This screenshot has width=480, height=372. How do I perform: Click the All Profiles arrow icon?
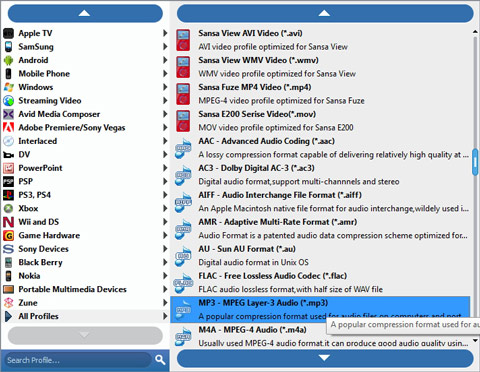pyautogui.click(x=8, y=316)
